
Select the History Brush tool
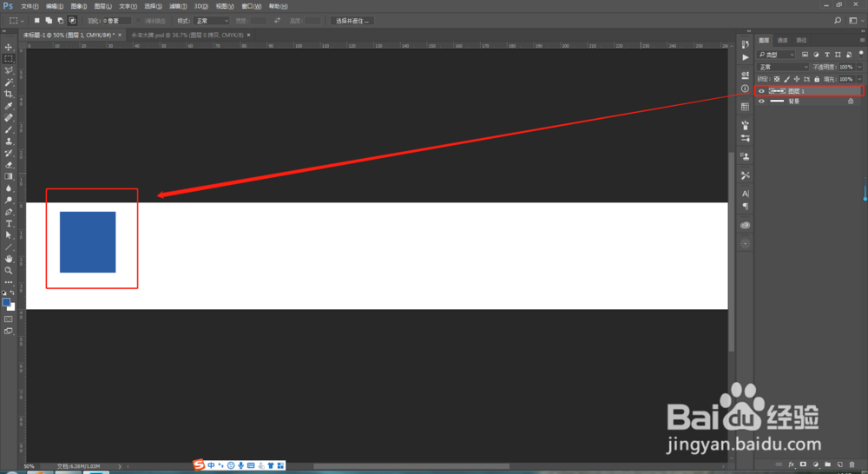click(9, 153)
